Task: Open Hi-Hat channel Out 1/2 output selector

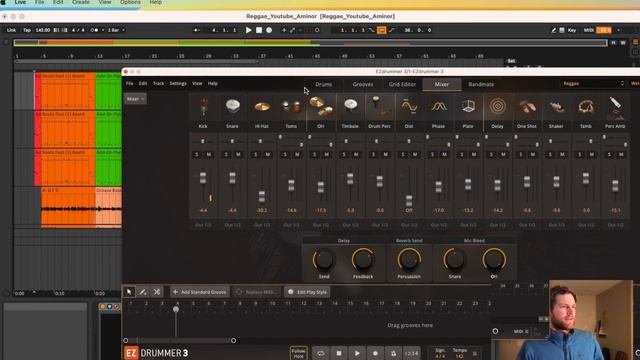Action: pos(262,225)
